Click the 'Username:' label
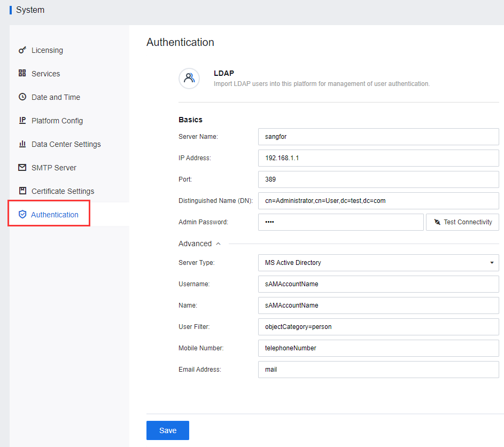Screen dimensions: 504x447 [194, 284]
